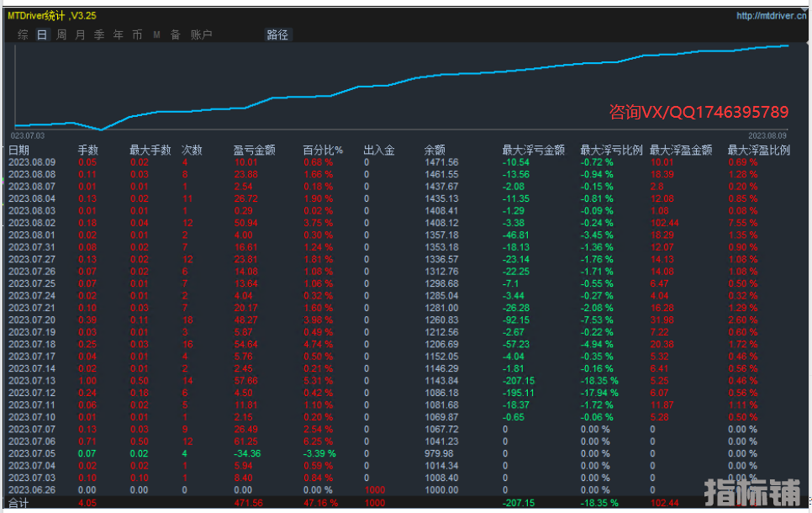Click the 日期 column header
Image resolution: width=812 pixels, height=513 pixels.
click(x=19, y=151)
